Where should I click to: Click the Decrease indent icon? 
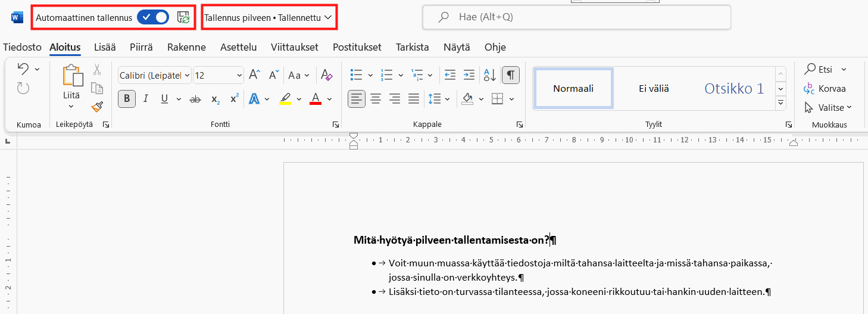click(449, 75)
